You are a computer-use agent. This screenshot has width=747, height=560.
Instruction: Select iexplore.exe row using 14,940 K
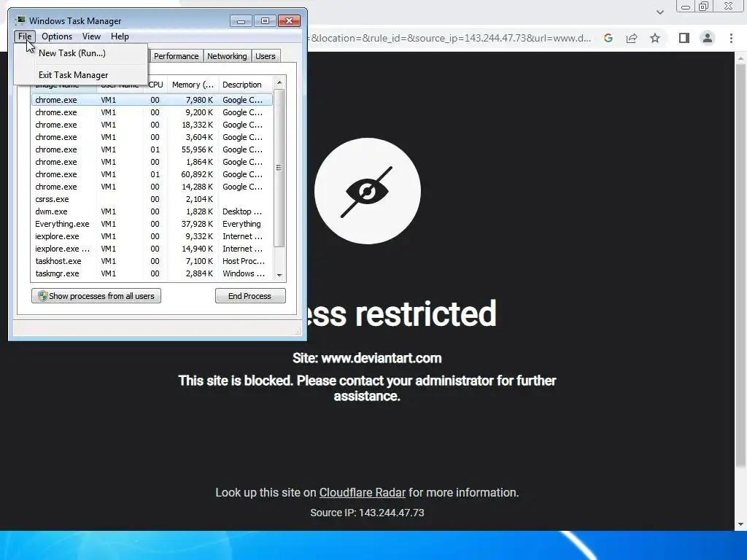click(152, 249)
